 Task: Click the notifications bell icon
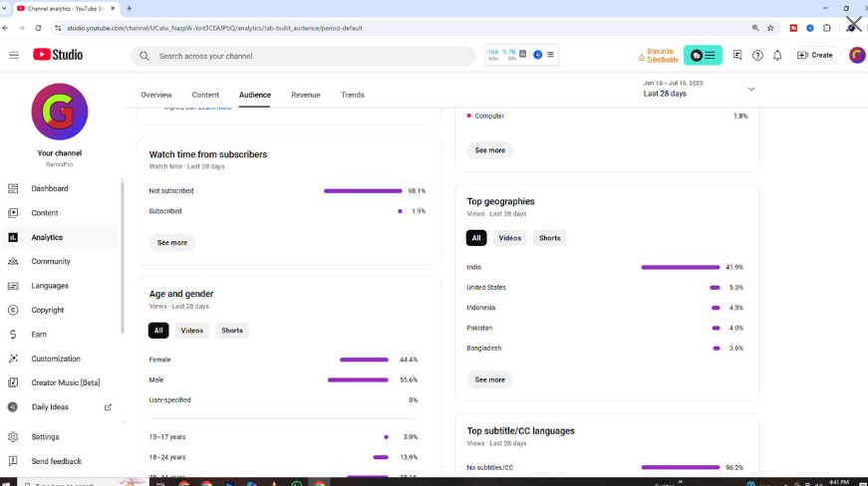coord(777,56)
